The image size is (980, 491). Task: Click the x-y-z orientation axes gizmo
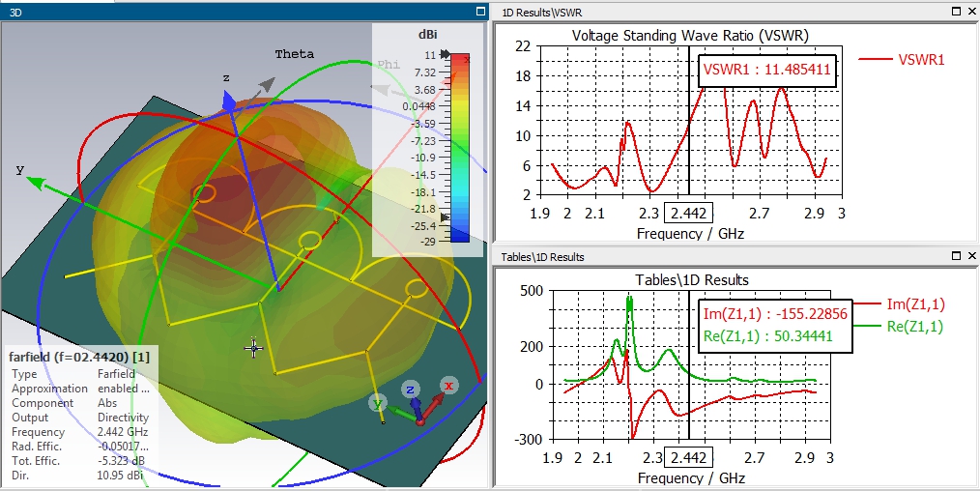[414, 402]
